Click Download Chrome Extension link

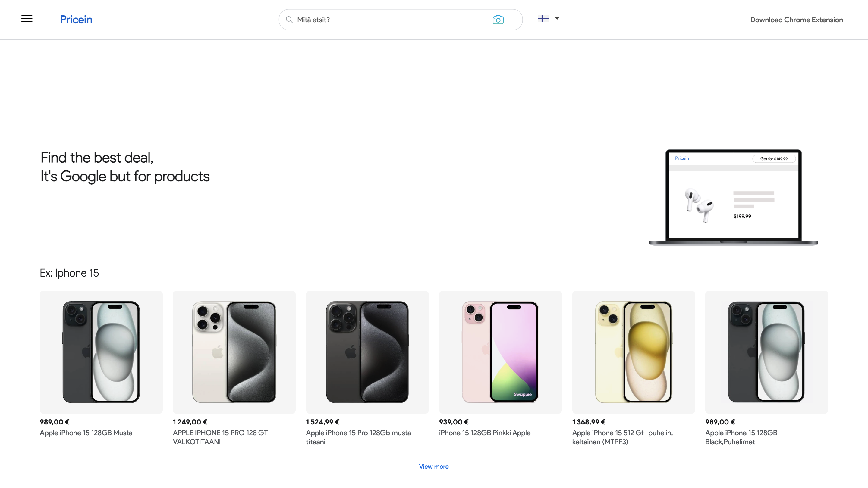point(796,20)
